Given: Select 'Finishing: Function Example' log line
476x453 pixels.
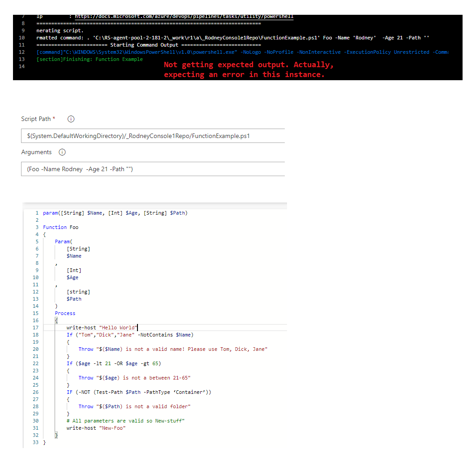Looking at the screenshot, I should pos(90,59).
